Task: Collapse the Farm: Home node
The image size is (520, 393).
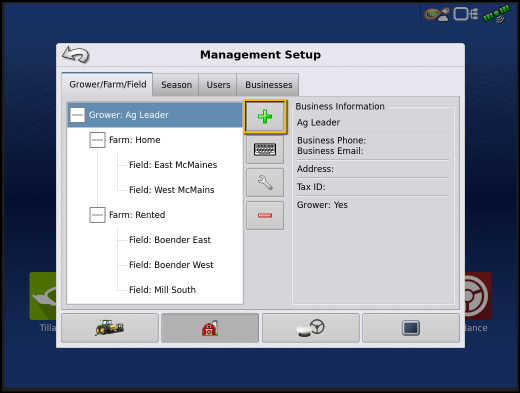Action: (97, 140)
